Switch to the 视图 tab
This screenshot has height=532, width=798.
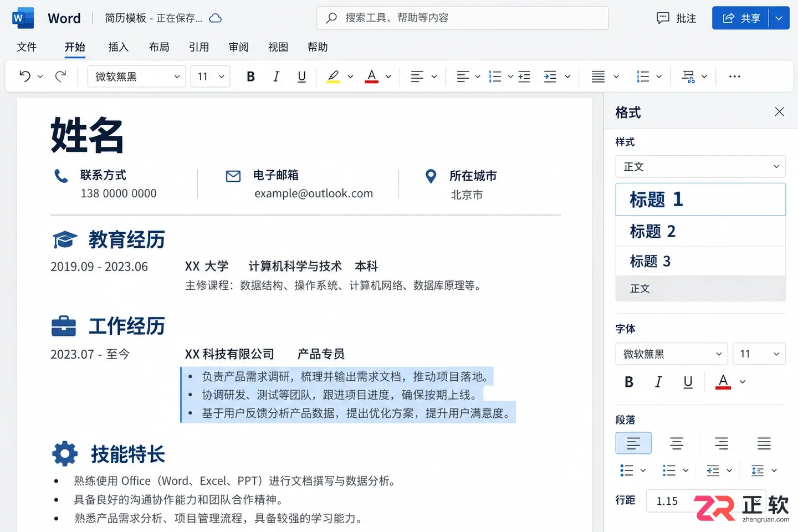click(278, 47)
